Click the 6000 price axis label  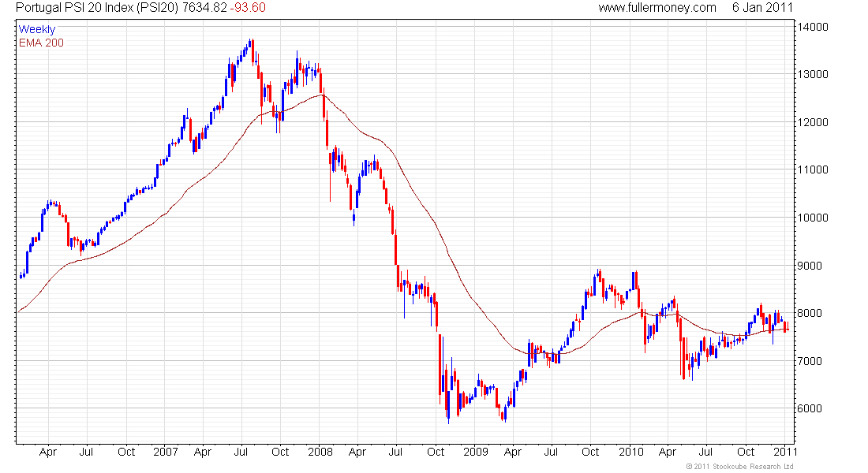pyautogui.click(x=810, y=408)
